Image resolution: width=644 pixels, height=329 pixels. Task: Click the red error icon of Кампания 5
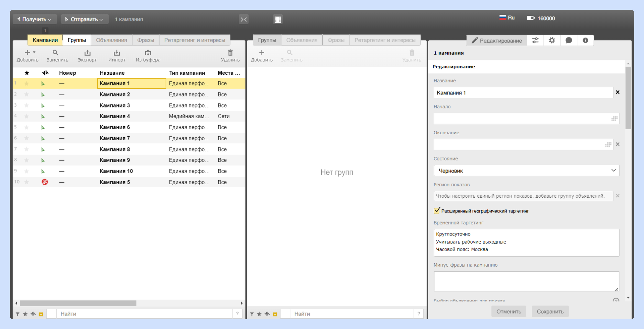coord(45,182)
